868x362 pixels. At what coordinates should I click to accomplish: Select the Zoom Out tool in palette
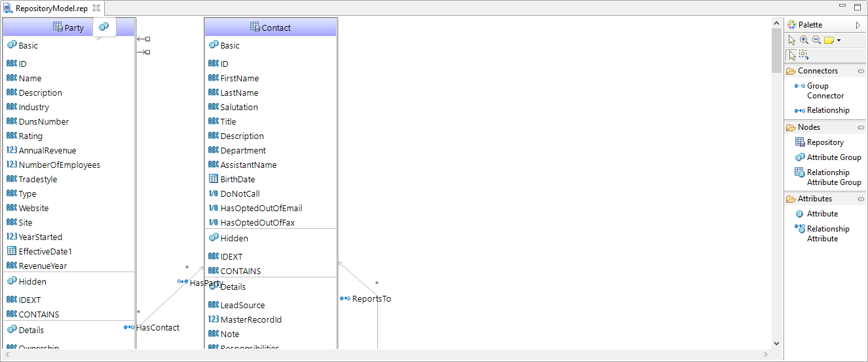[x=816, y=40]
